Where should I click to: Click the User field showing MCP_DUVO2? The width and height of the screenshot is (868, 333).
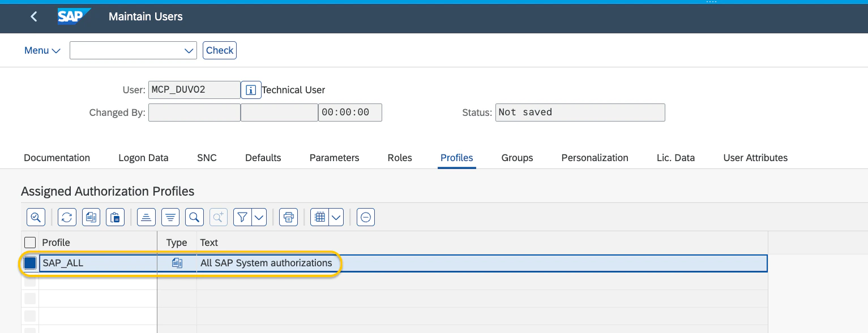pyautogui.click(x=194, y=90)
